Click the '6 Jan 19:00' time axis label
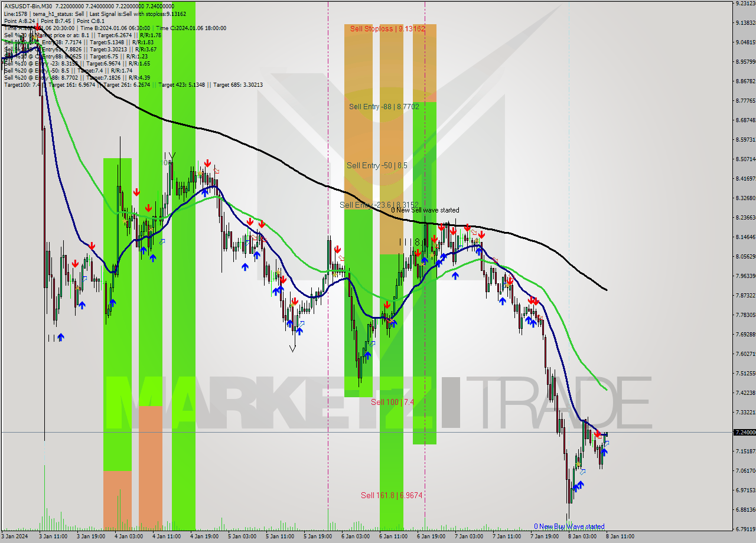The image size is (756, 543). pos(431,537)
